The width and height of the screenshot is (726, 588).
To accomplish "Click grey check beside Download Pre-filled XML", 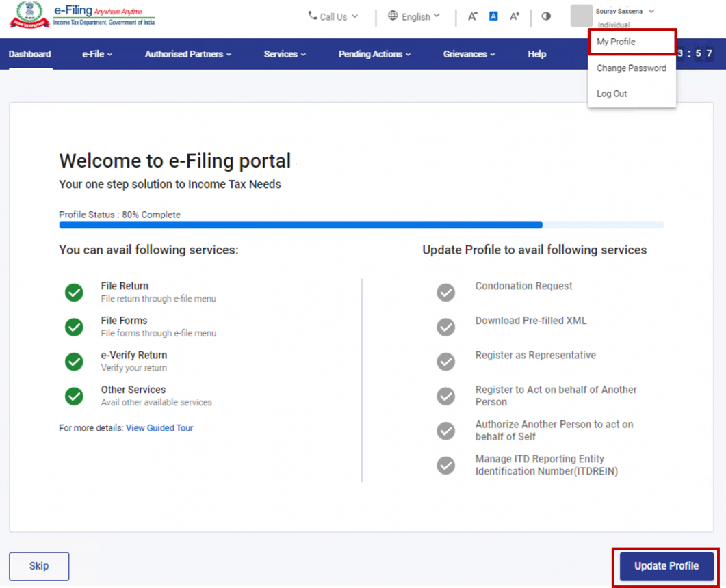I will [446, 327].
